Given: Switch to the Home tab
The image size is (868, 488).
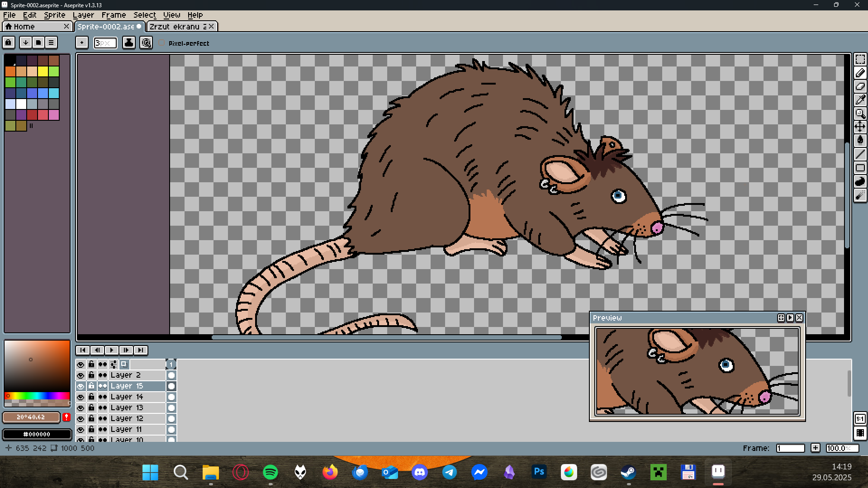Looking at the screenshot, I should (24, 27).
